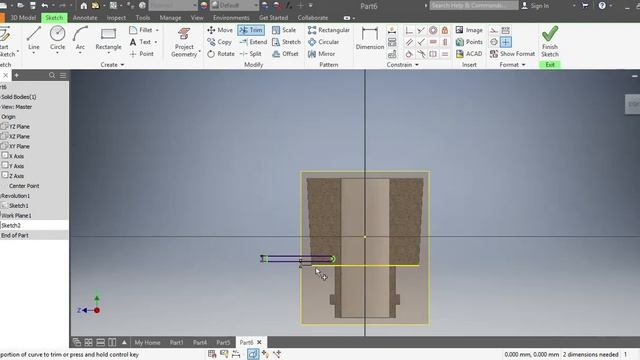Select Center Point in browser

click(24, 186)
